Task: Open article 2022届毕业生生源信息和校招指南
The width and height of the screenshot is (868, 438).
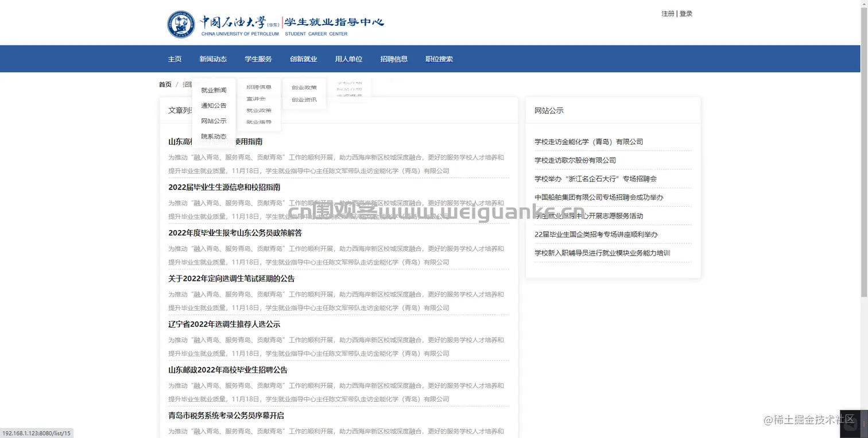Action: point(224,187)
